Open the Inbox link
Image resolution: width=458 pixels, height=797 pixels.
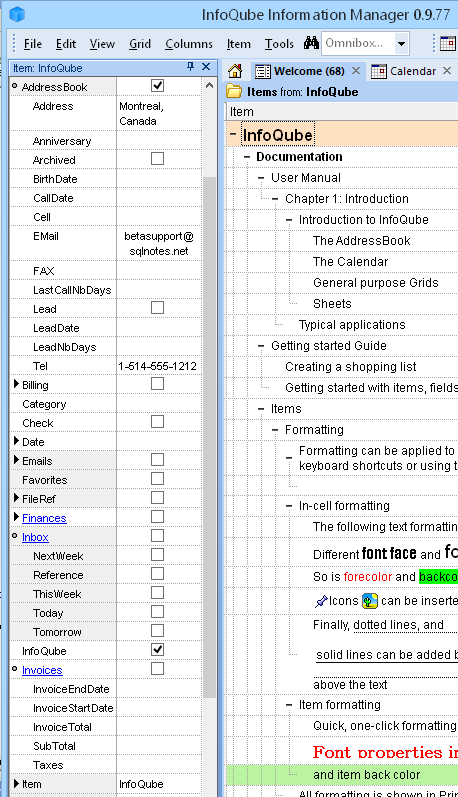tap(35, 537)
